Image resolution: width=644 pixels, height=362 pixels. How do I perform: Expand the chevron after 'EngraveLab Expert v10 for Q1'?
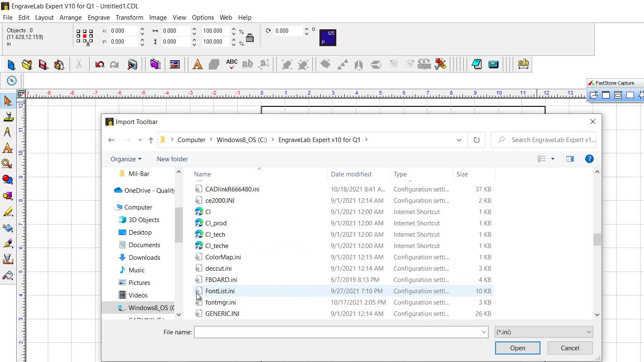(x=366, y=140)
